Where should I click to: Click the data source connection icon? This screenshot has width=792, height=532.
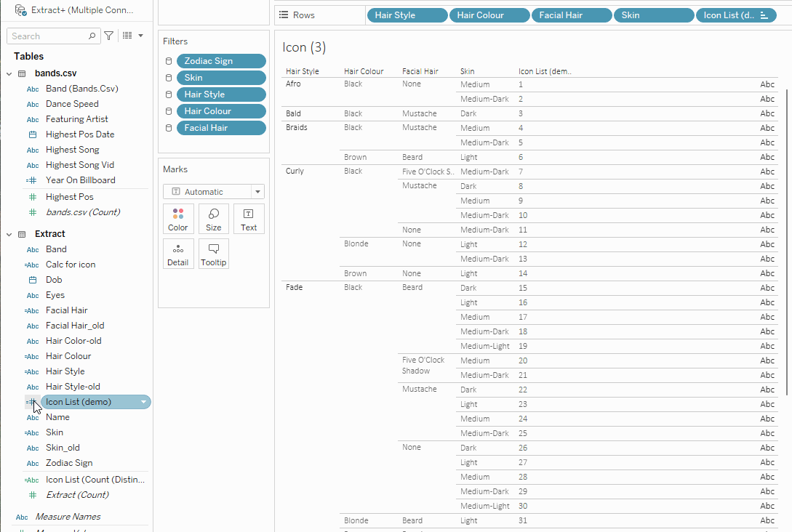pos(20,10)
